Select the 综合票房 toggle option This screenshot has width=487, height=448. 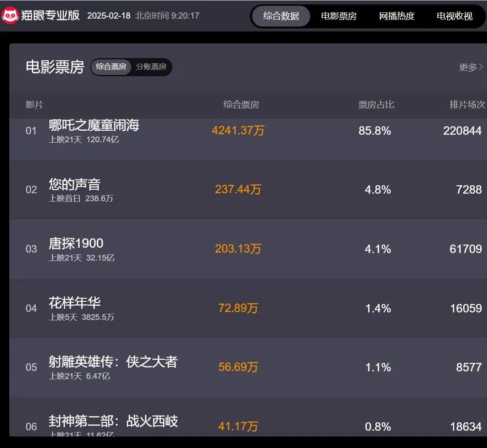[111, 67]
